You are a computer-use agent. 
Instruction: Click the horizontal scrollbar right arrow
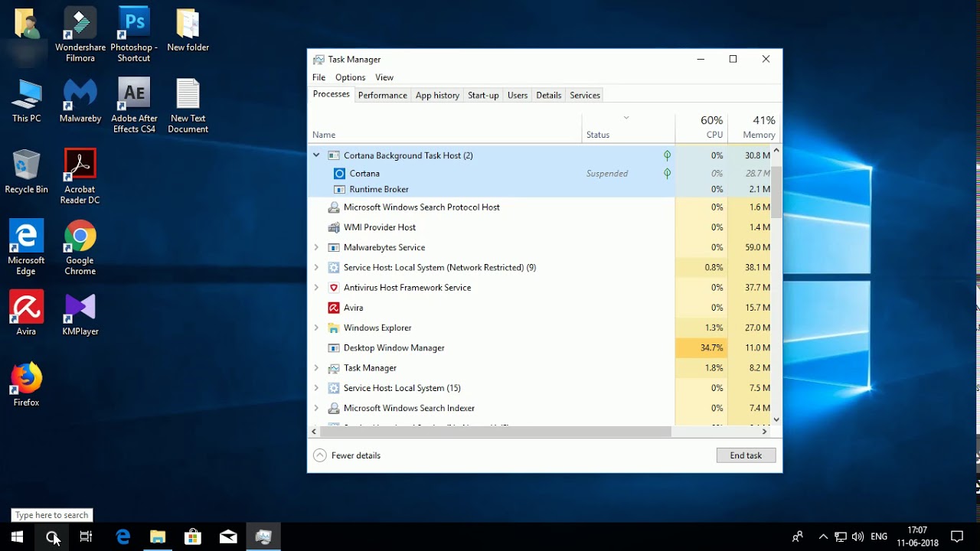pos(763,431)
